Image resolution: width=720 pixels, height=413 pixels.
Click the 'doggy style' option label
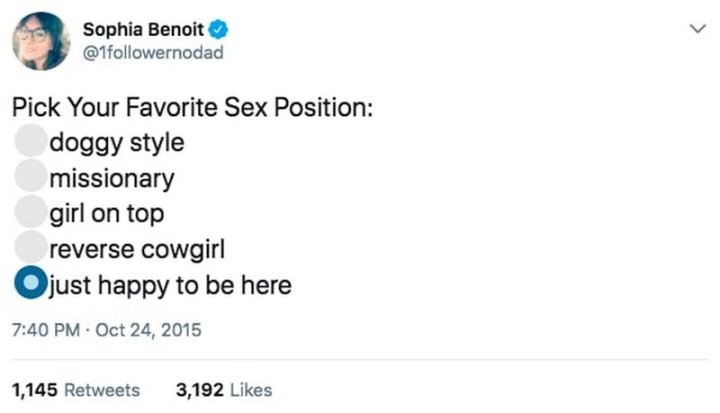117,142
